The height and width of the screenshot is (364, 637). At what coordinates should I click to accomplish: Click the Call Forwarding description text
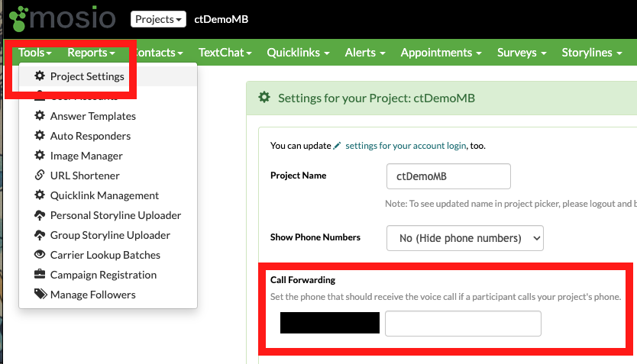(445, 297)
